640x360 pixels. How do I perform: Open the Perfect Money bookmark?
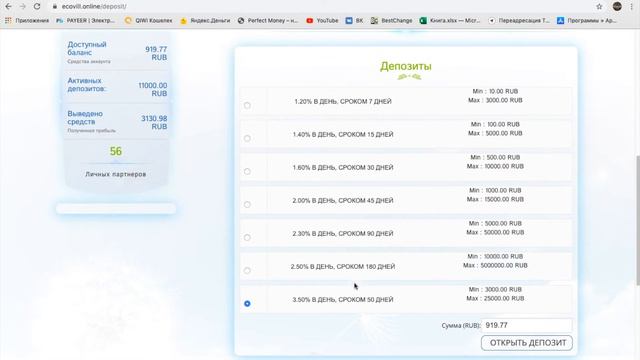[x=268, y=20]
